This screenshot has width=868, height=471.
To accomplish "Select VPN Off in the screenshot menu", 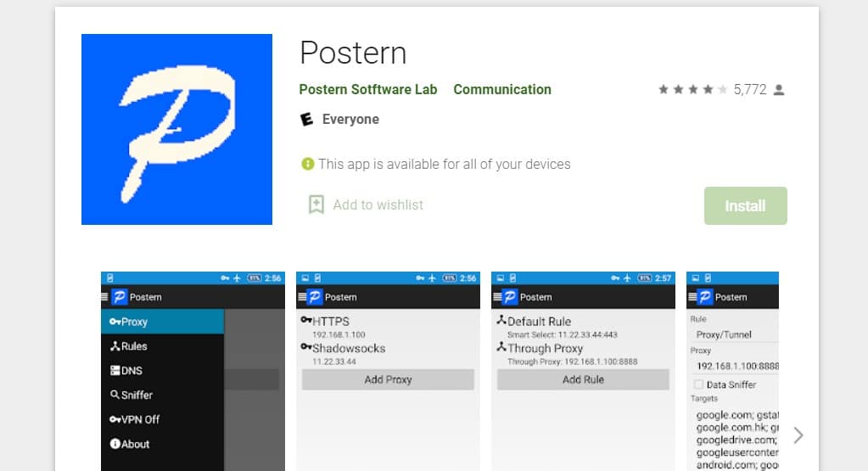I will pos(162,419).
